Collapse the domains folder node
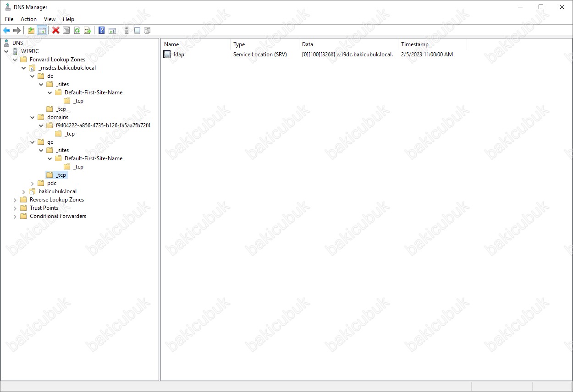573x392 pixels. [x=33, y=117]
